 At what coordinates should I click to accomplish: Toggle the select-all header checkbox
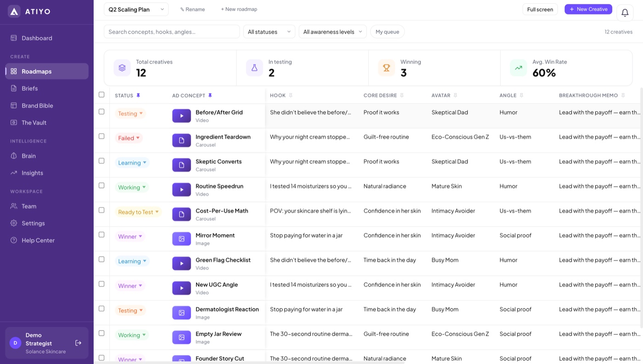click(x=102, y=95)
